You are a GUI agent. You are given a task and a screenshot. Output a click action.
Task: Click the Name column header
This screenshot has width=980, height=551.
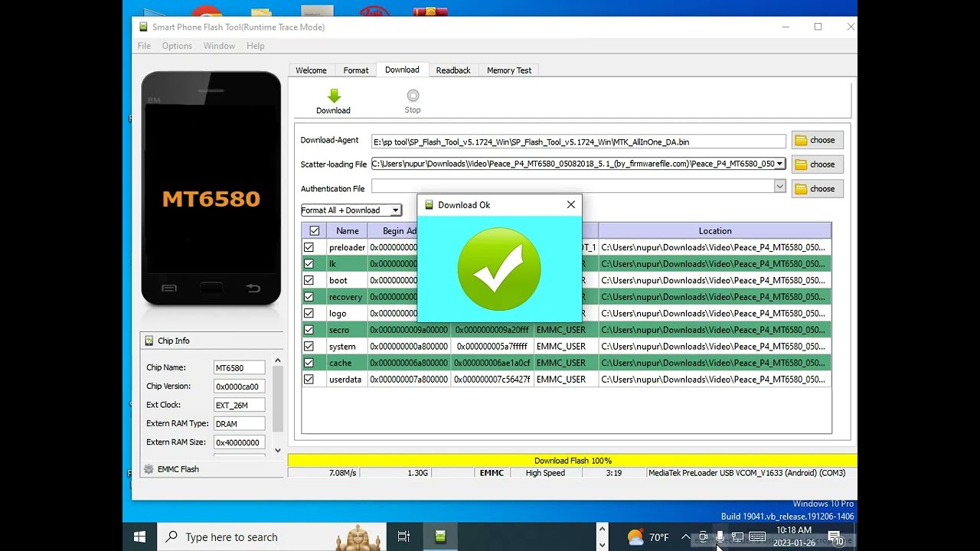pos(347,230)
